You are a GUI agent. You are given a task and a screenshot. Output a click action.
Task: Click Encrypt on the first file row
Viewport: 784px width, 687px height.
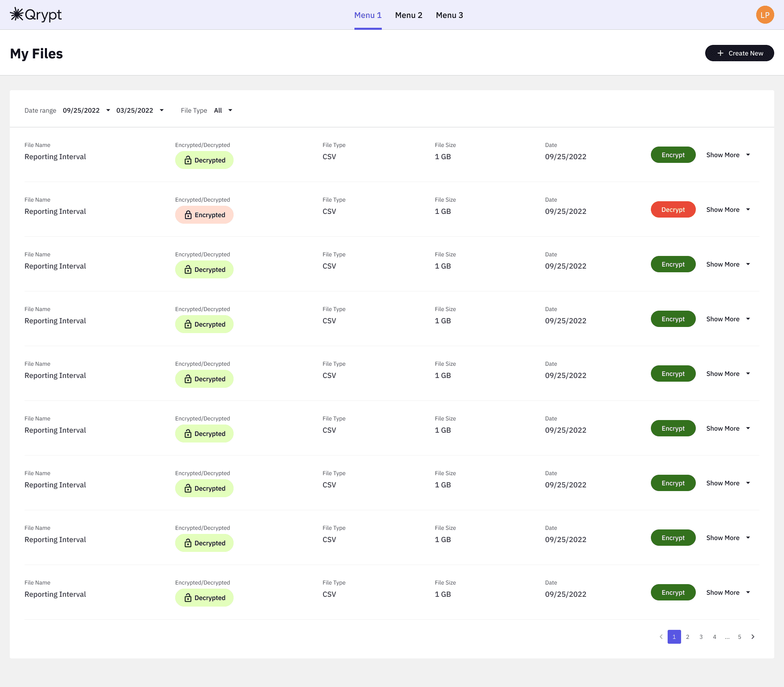click(673, 155)
